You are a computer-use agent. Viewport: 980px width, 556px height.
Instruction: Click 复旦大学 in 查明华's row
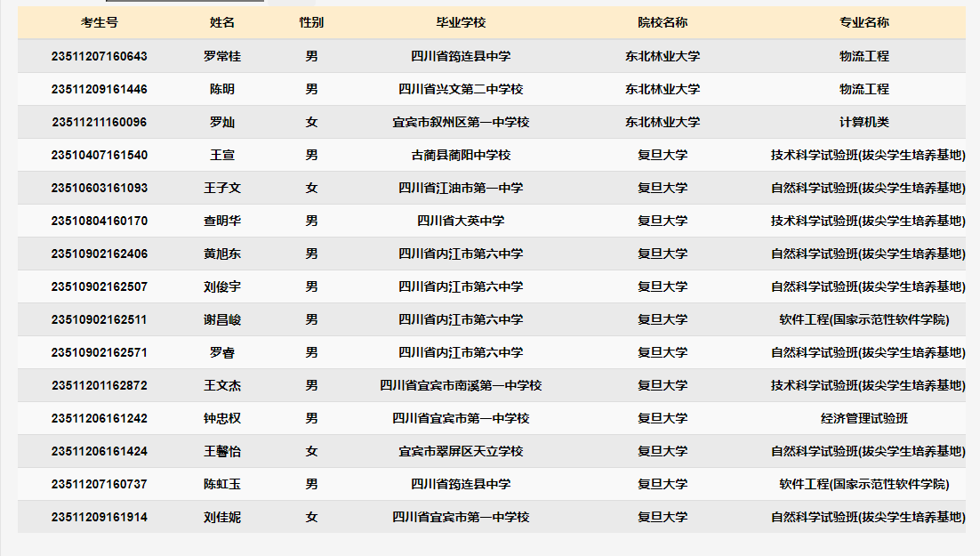[663, 221]
